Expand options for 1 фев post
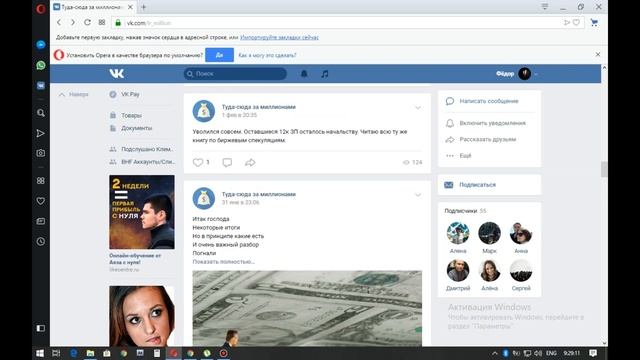The width and height of the screenshot is (640, 360). click(x=418, y=108)
